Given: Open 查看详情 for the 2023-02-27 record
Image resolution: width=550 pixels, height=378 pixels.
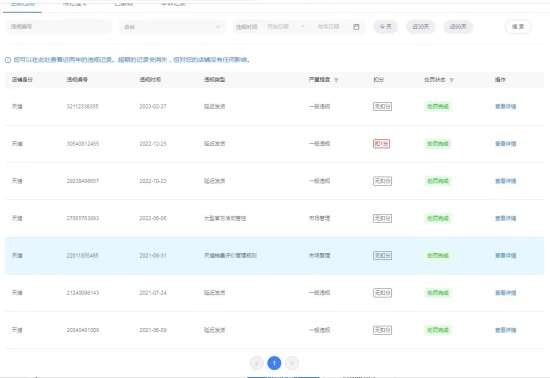Looking at the screenshot, I should [x=505, y=107].
